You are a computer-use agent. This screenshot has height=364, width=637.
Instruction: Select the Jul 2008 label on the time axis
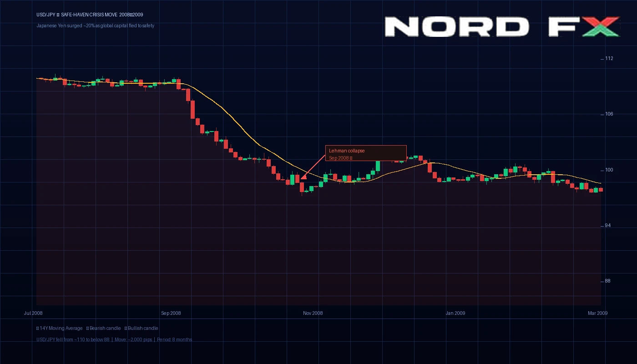[x=34, y=313]
